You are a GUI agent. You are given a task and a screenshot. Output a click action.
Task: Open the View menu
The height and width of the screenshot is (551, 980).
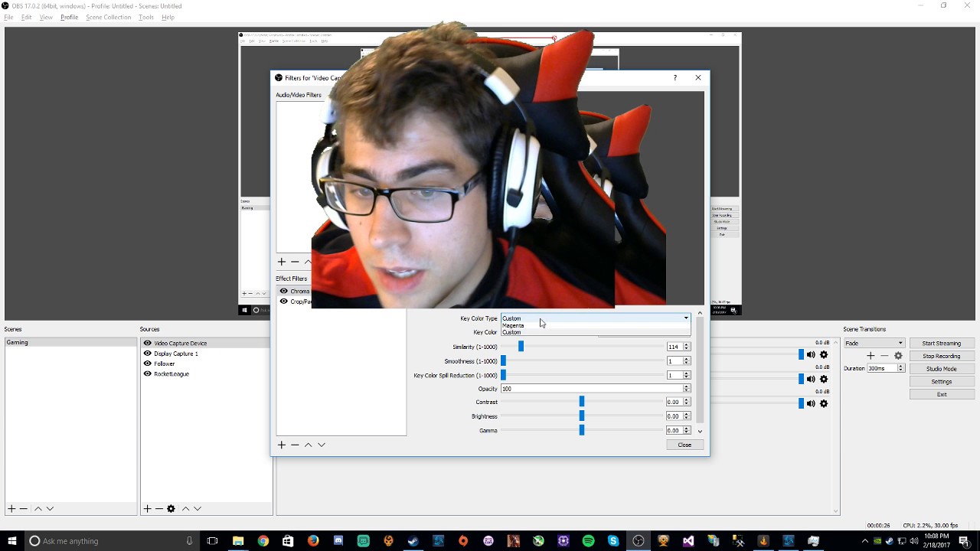tap(46, 17)
